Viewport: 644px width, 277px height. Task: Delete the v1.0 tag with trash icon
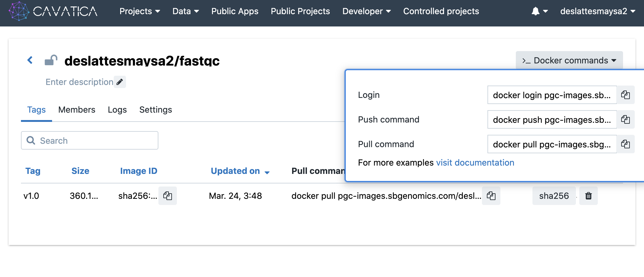[x=588, y=196]
